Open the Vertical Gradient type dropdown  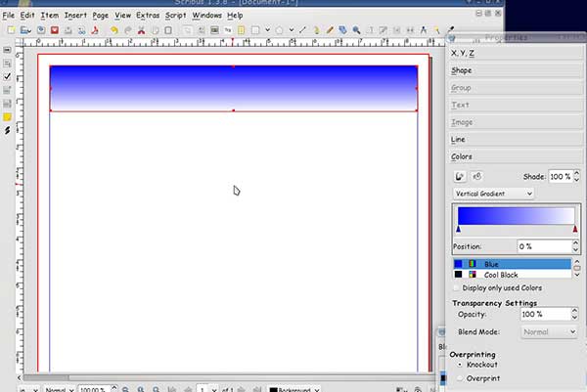(493, 194)
